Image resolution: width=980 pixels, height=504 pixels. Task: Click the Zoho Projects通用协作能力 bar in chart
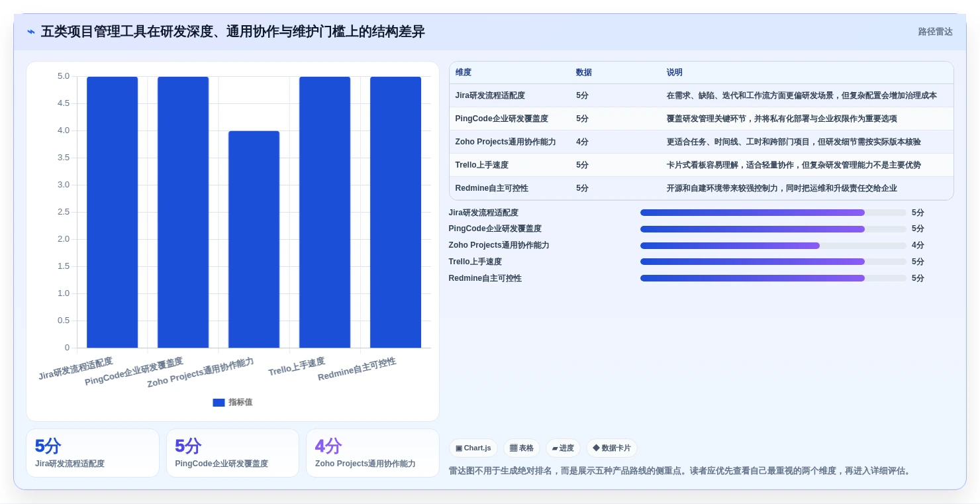(x=254, y=239)
